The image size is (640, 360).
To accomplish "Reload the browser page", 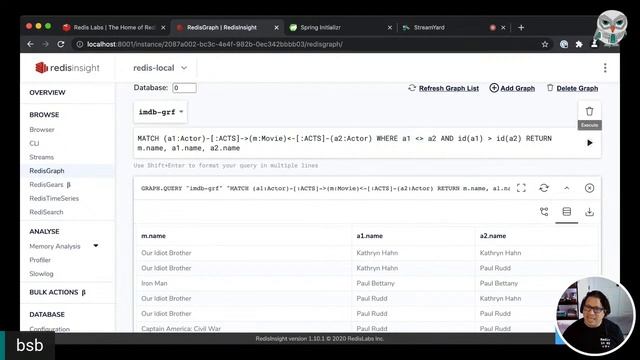I will click(x=61, y=44).
